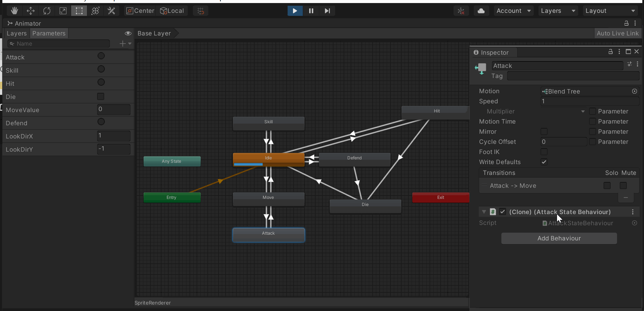This screenshot has width=644, height=311.
Task: Switch to the Parameters tab
Action: point(49,33)
